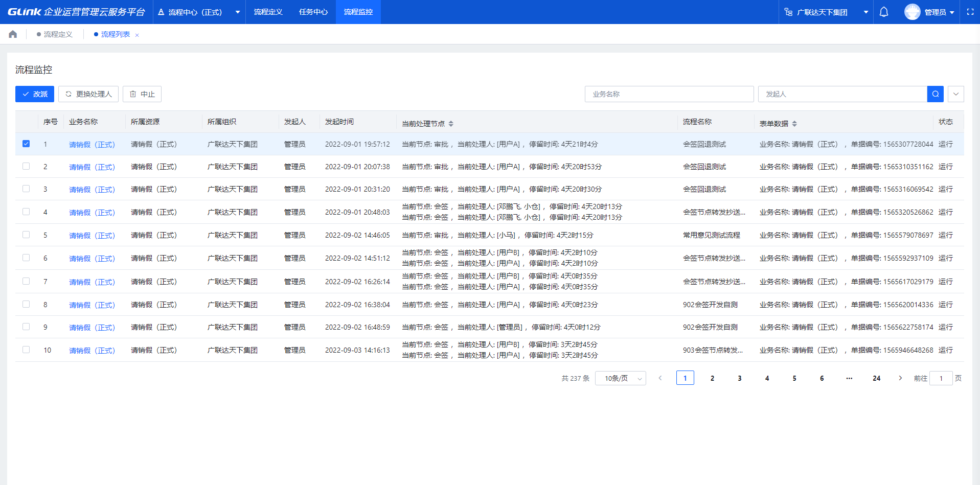The width and height of the screenshot is (980, 485).
Task: Check the row 9 checkbox
Action: point(26,327)
